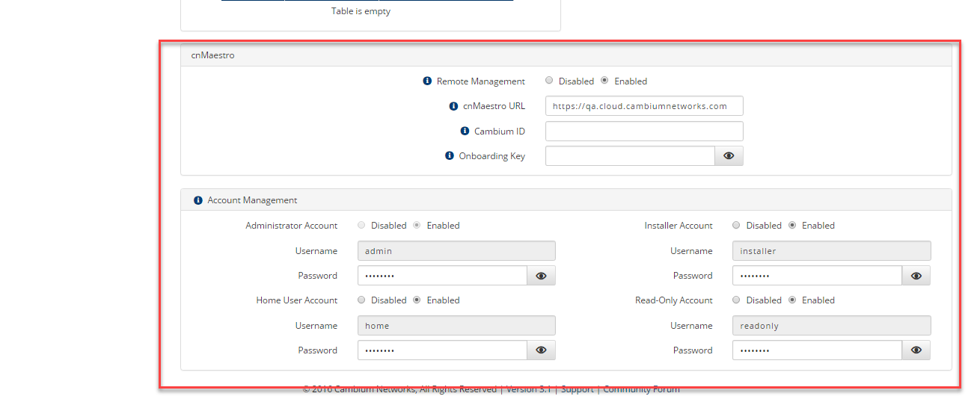This screenshot has width=980, height=402.
Task: Click the Account Management info icon
Action: coord(197,200)
